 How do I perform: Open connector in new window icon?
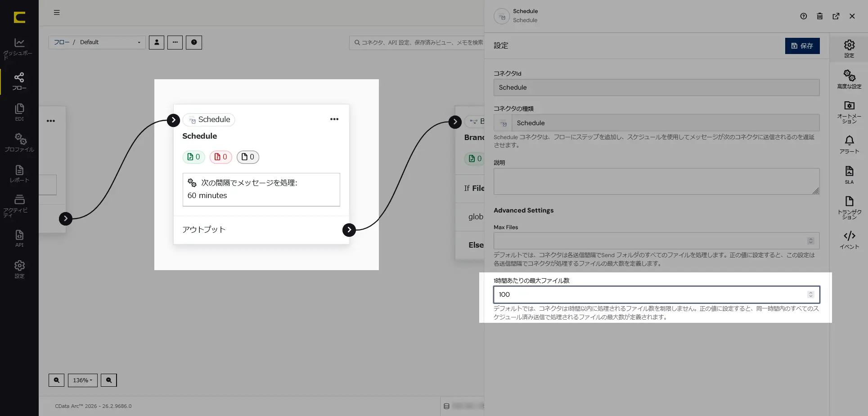pos(836,16)
